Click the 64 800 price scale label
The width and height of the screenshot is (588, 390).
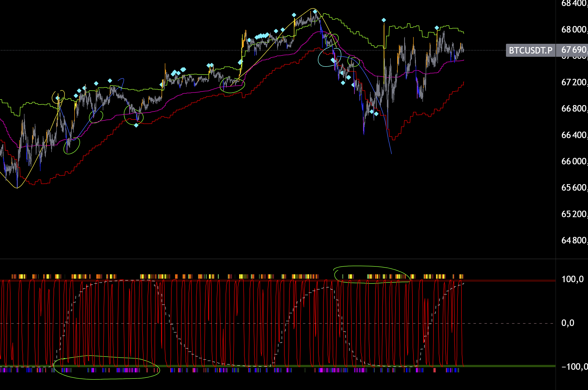tap(574, 240)
